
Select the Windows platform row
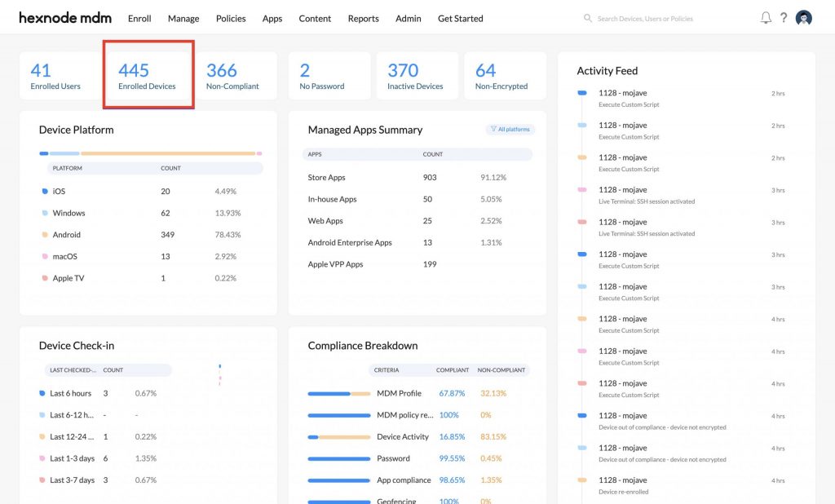(x=151, y=213)
